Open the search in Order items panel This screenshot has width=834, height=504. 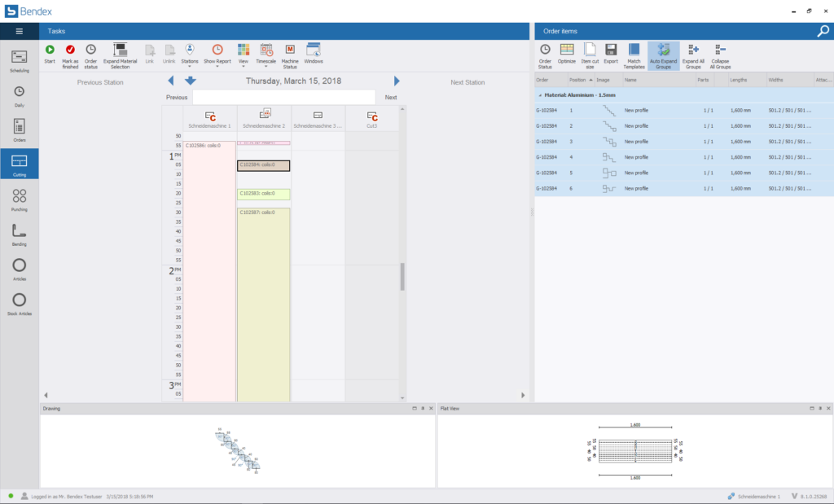pos(821,30)
